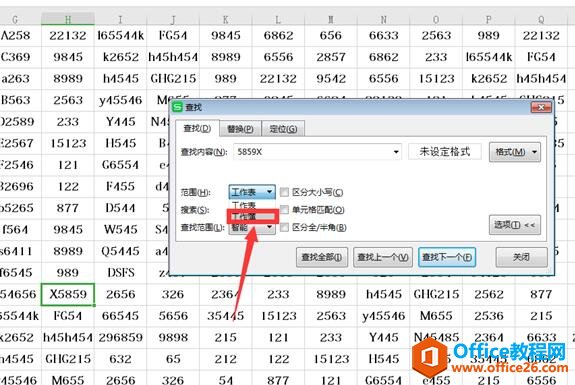Expand the 查找内容 history dropdown arrow
Screen dimensions: 575x385
tap(396, 152)
